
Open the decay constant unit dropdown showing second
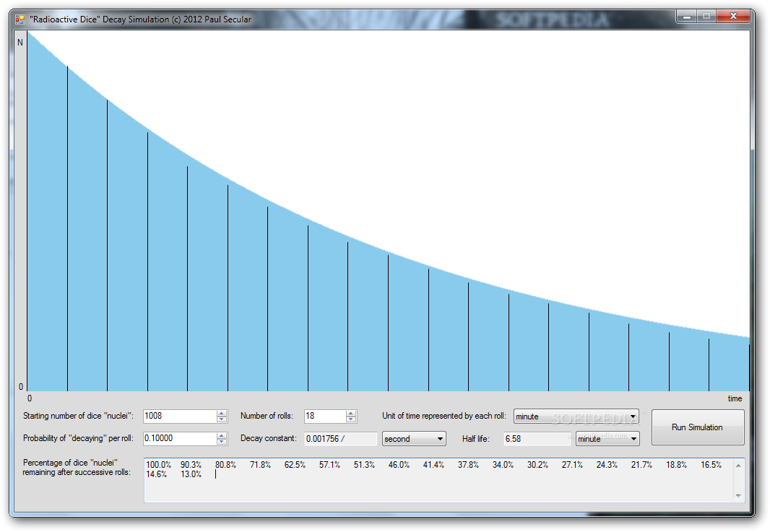414,439
